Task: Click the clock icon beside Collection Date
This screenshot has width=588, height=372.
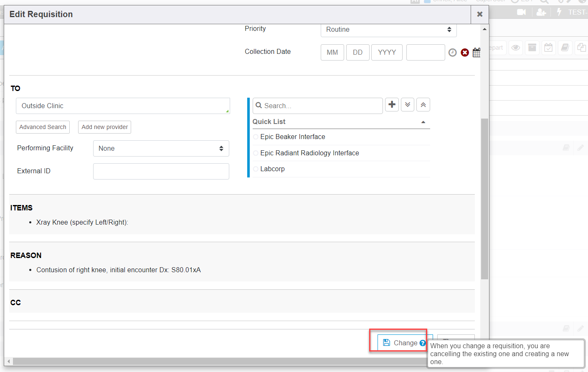Action: [x=452, y=53]
